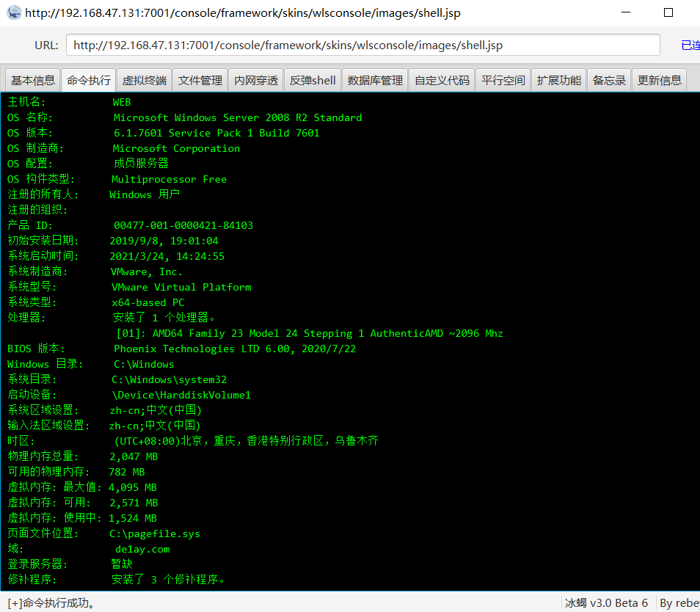Click virtual memory in use 1,524 MB
Screen dimensions: 700x612
[133, 518]
